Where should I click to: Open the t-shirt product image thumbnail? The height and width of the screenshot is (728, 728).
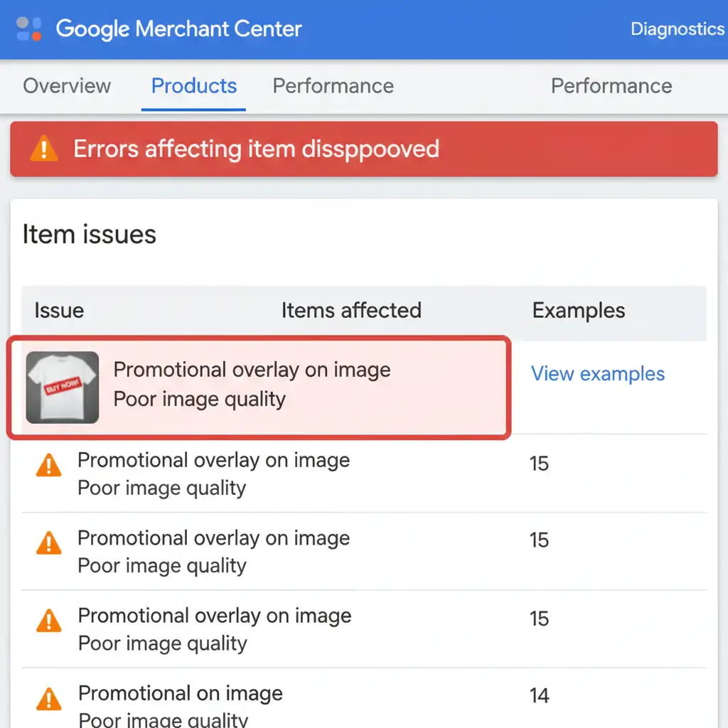click(x=63, y=387)
